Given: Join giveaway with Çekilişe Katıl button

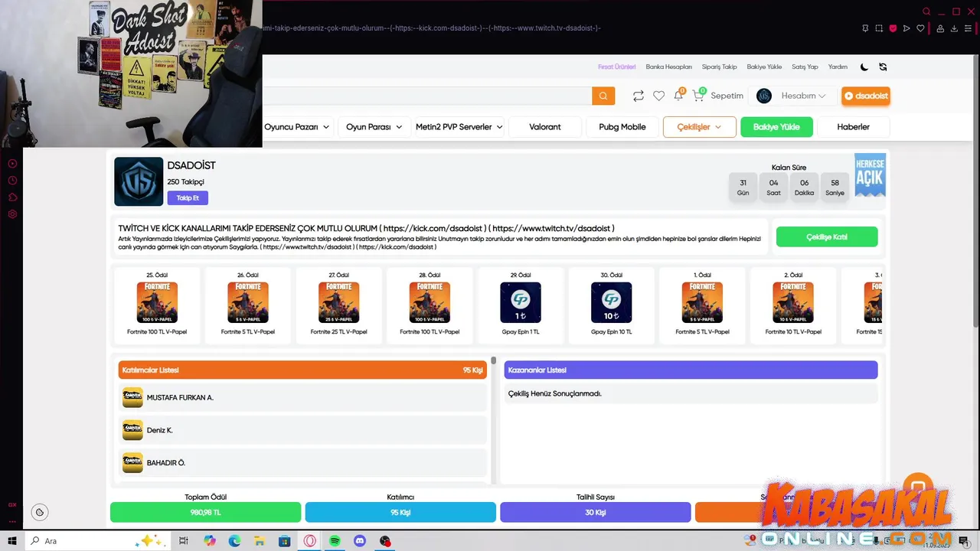Looking at the screenshot, I should (827, 237).
